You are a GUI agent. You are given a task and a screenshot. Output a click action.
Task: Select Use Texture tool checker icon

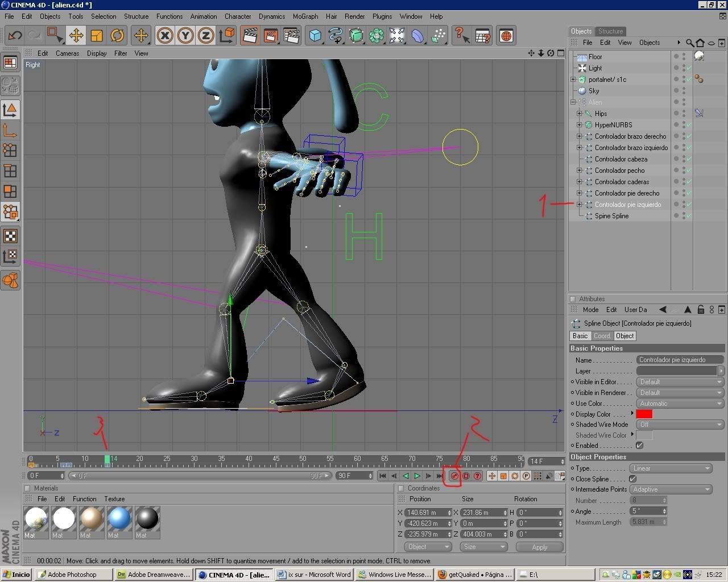pos(10,236)
